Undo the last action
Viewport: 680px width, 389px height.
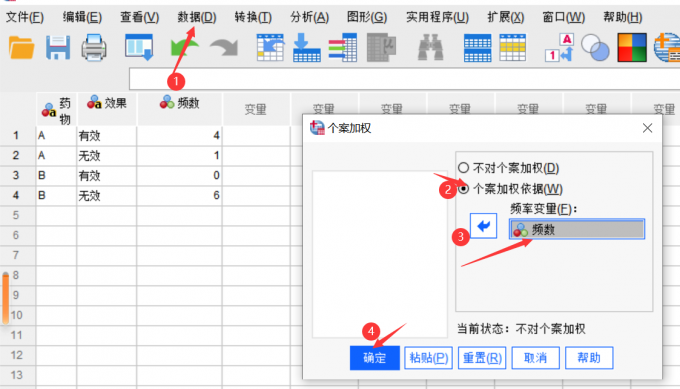click(x=185, y=48)
